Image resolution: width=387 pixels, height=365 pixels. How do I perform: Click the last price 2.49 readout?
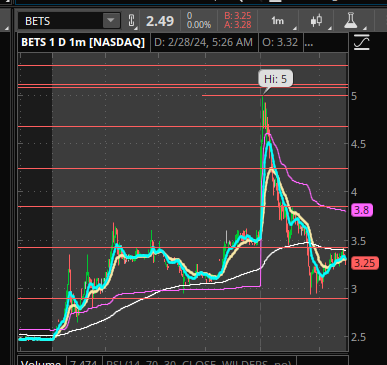coord(160,21)
